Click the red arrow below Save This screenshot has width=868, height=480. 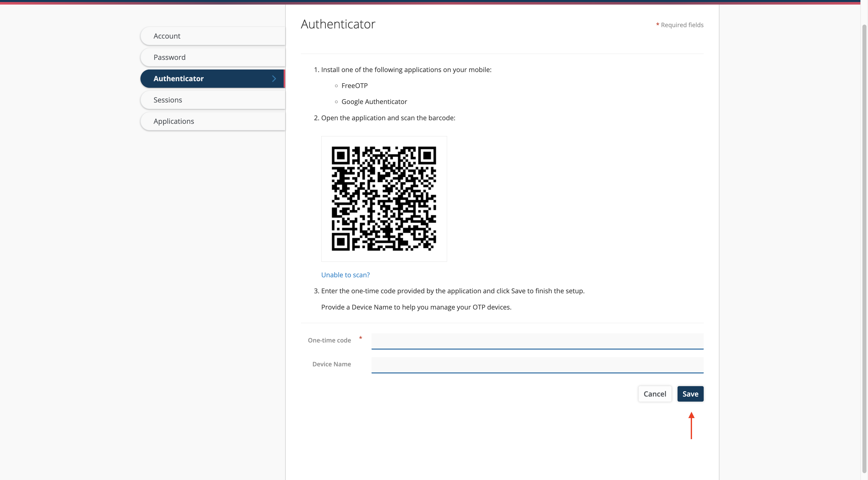[x=691, y=425]
